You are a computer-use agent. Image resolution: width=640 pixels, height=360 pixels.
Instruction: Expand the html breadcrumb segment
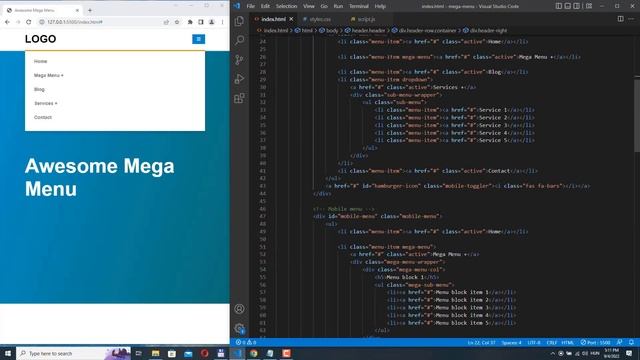tap(304, 31)
